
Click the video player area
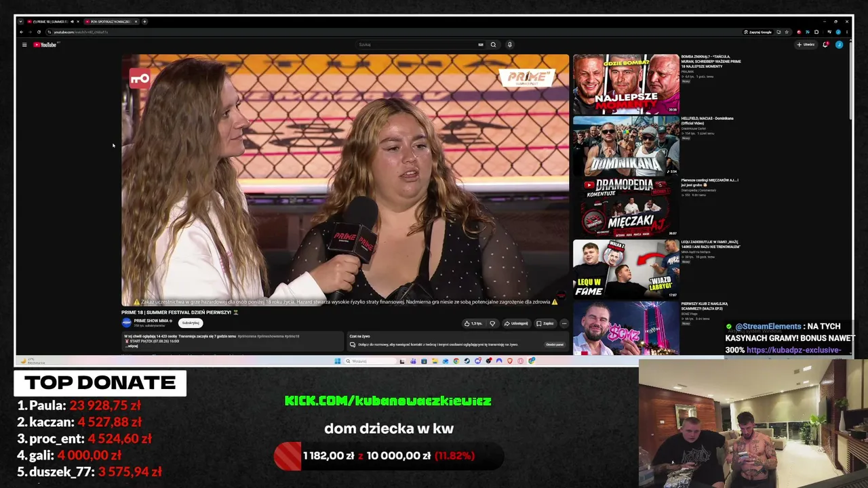345,180
